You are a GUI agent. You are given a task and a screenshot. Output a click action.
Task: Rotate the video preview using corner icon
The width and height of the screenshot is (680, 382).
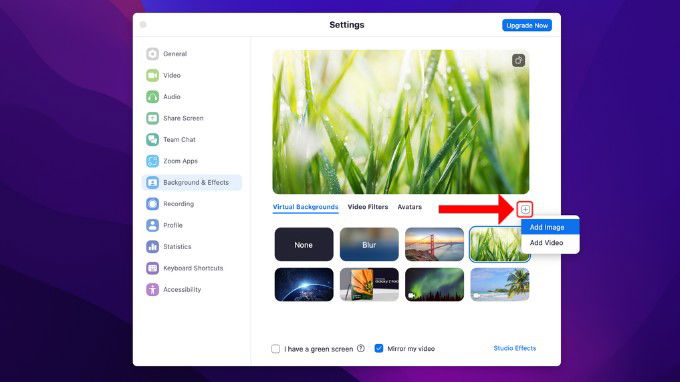pos(518,61)
